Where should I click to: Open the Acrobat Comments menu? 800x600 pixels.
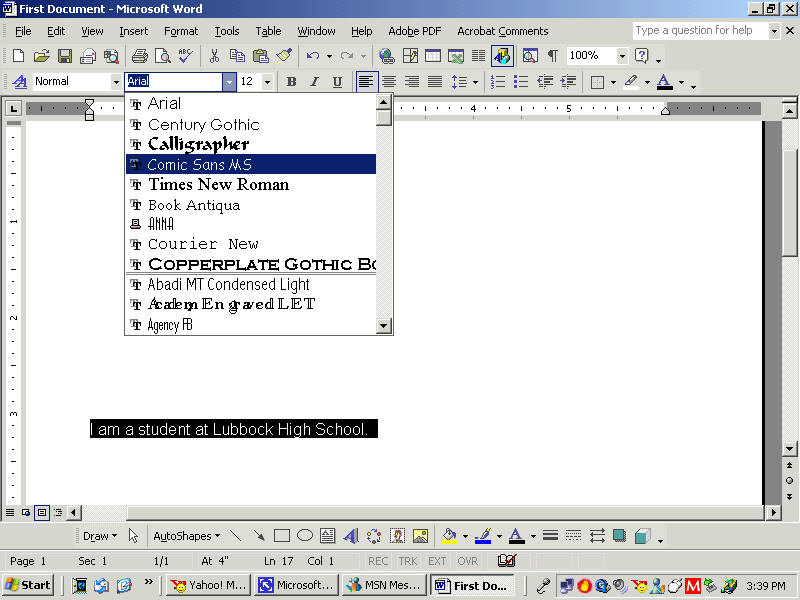pyautogui.click(x=503, y=31)
